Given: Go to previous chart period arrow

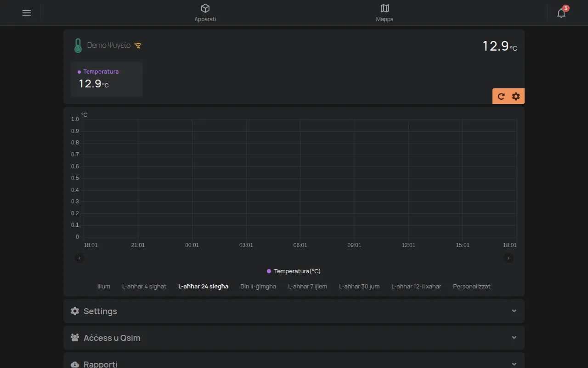Looking at the screenshot, I should click(x=79, y=258).
